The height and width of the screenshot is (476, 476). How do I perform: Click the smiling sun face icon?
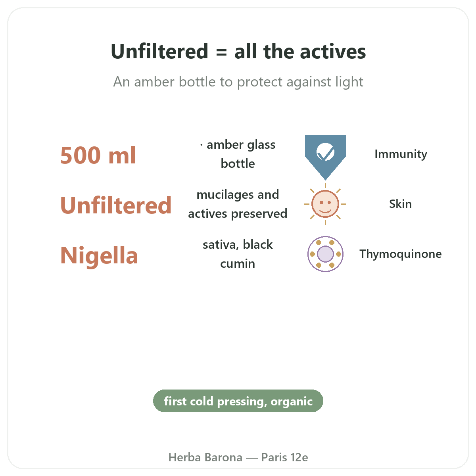(x=325, y=204)
